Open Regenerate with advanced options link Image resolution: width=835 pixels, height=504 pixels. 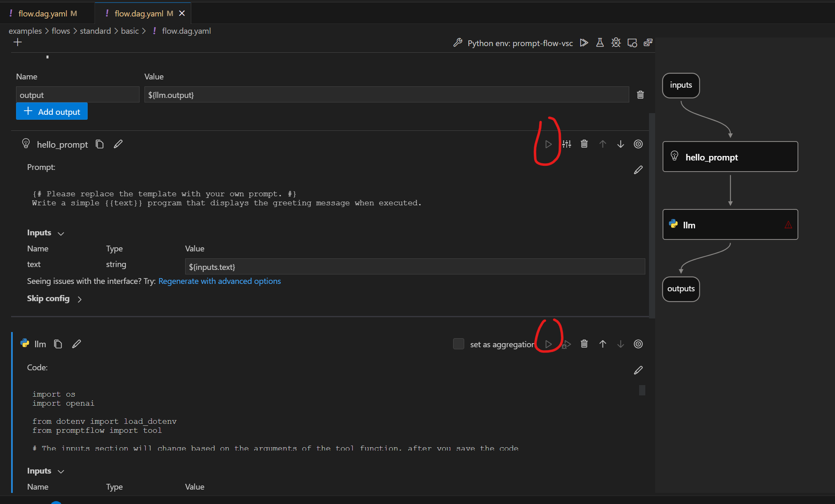[219, 281]
